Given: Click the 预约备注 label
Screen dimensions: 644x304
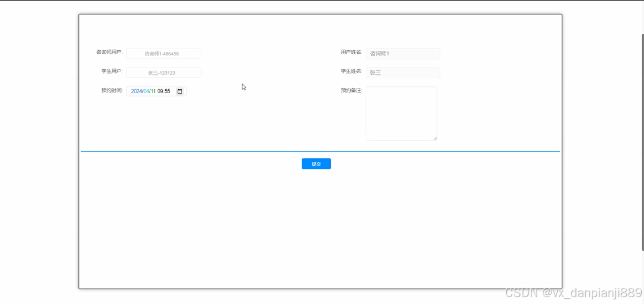Looking at the screenshot, I should coord(351,90).
